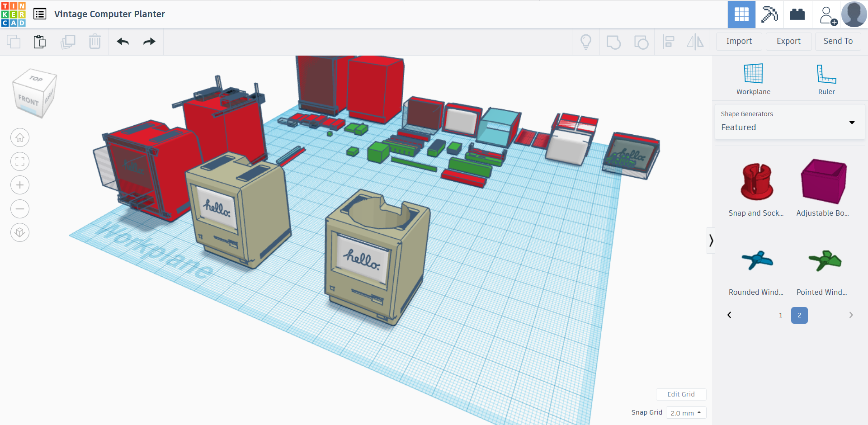Select the Ruler tool

click(x=826, y=79)
